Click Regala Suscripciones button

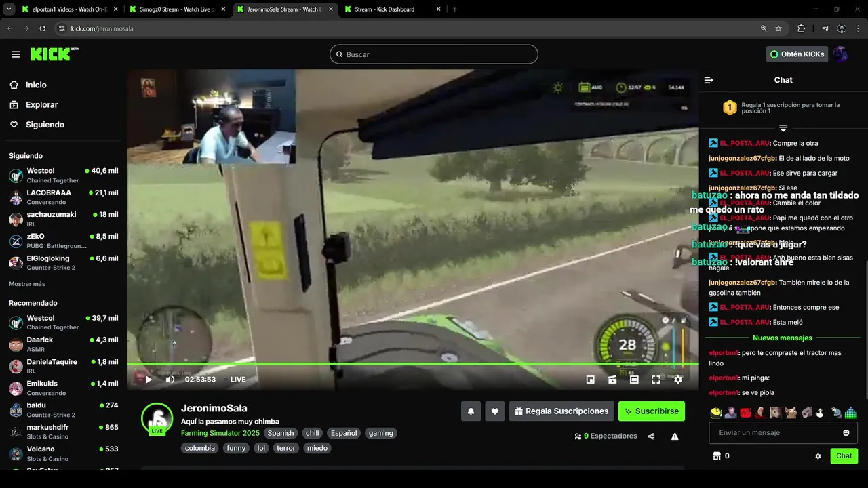pyautogui.click(x=561, y=411)
